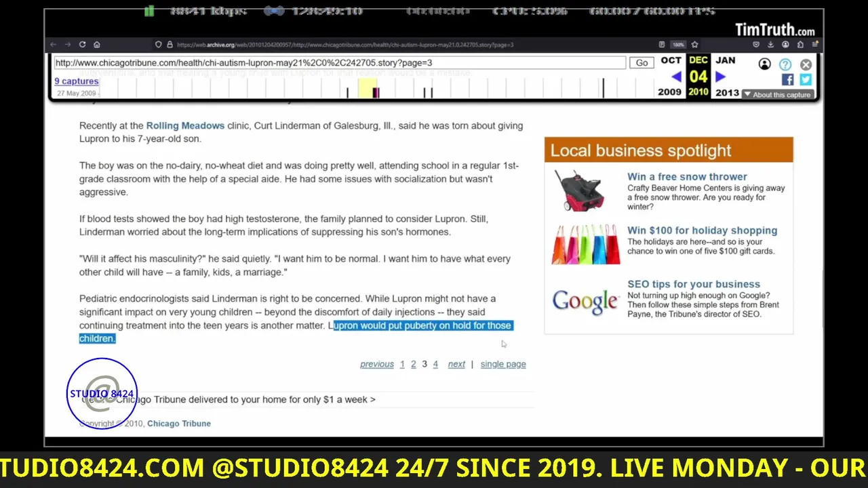Image resolution: width=868 pixels, height=488 pixels.
Task: Open article page 4
Action: tap(435, 364)
